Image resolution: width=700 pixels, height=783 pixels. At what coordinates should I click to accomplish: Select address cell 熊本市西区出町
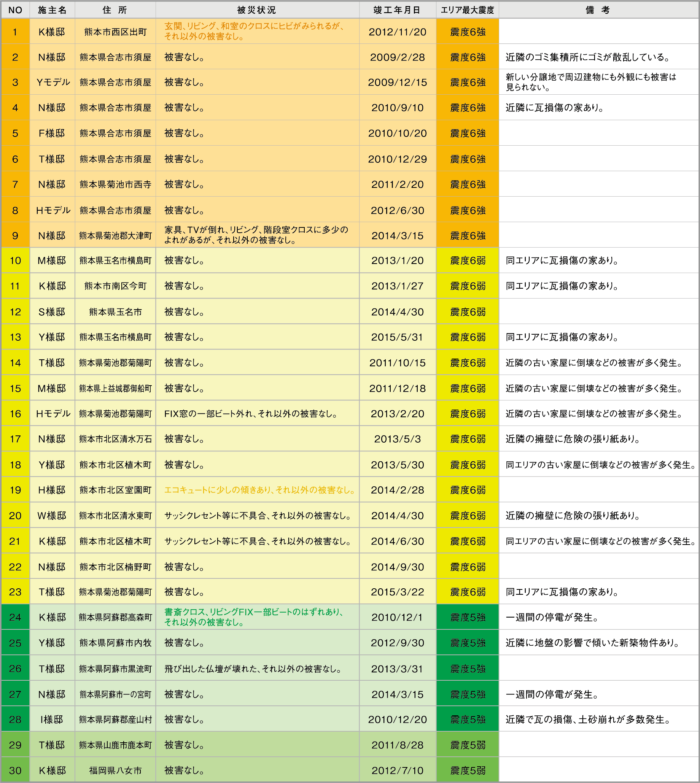click(x=115, y=32)
